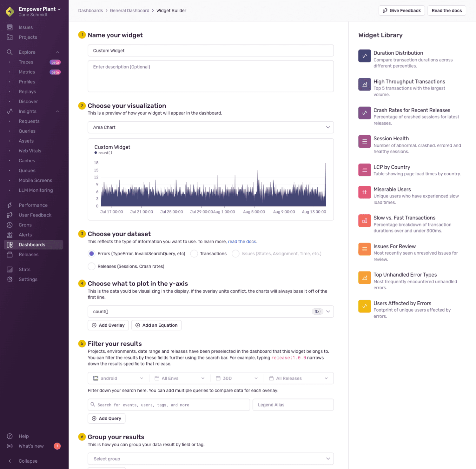Open the Read the docs page

[x=446, y=10]
